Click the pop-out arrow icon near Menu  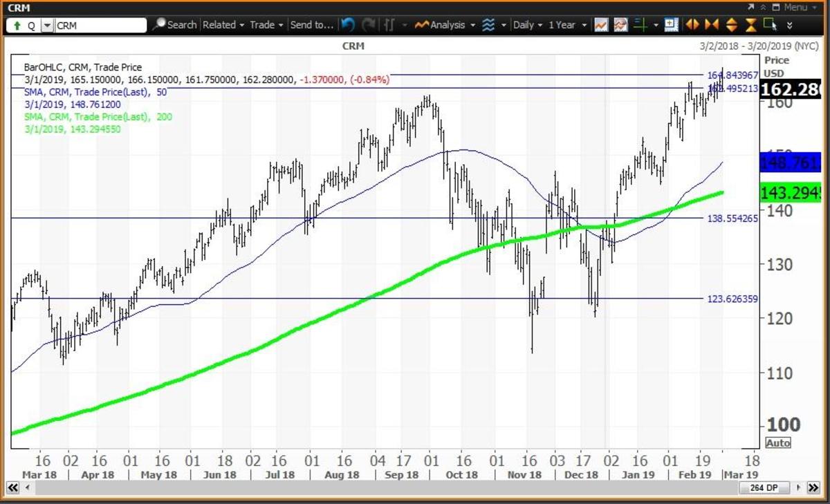click(750, 7)
